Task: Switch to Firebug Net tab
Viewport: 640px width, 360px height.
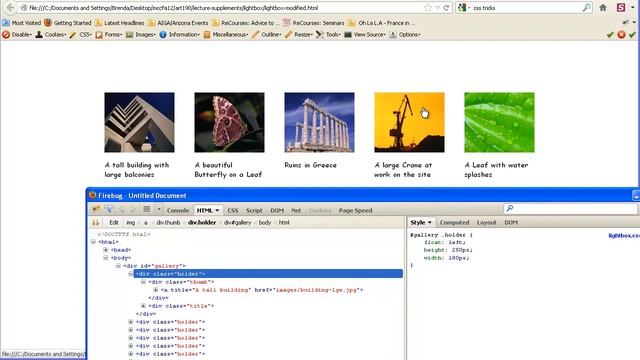Action: [296, 211]
